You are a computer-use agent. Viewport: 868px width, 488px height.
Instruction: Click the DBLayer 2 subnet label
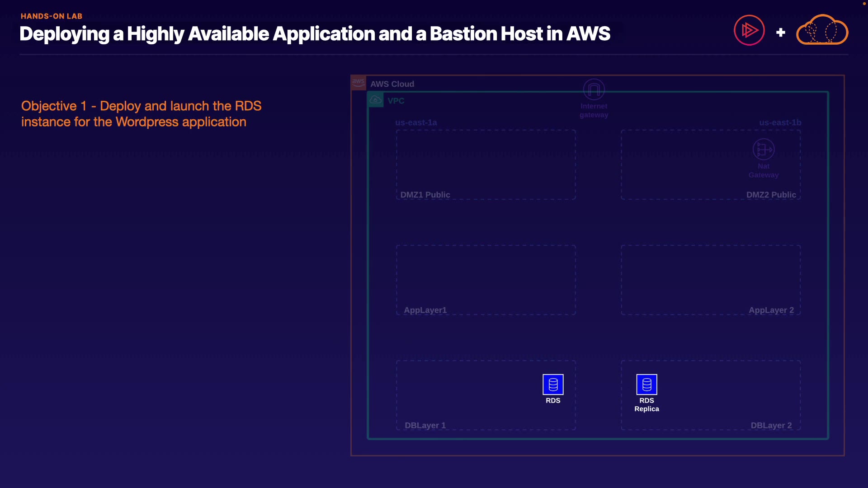pyautogui.click(x=771, y=425)
